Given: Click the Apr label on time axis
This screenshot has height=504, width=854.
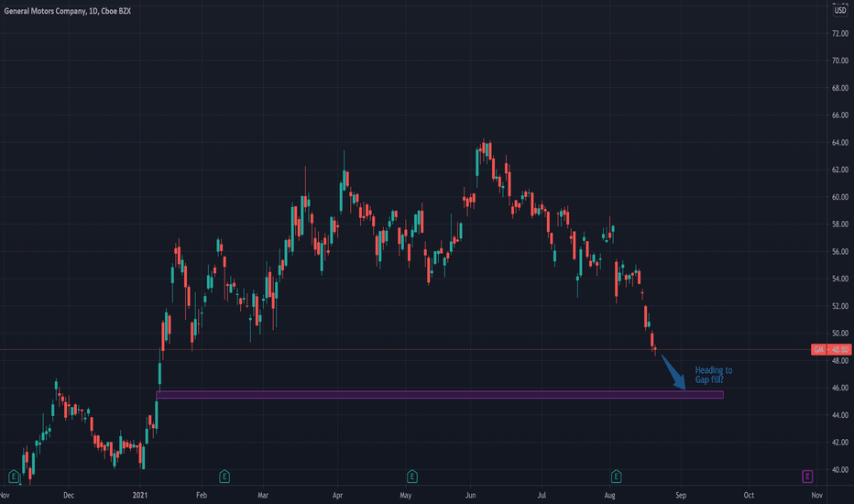Looking at the screenshot, I should [338, 495].
